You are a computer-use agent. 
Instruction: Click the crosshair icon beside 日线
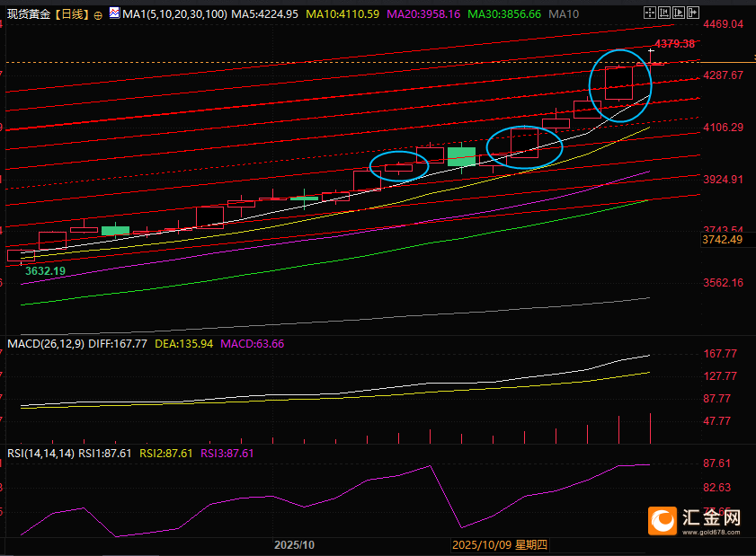98,15
